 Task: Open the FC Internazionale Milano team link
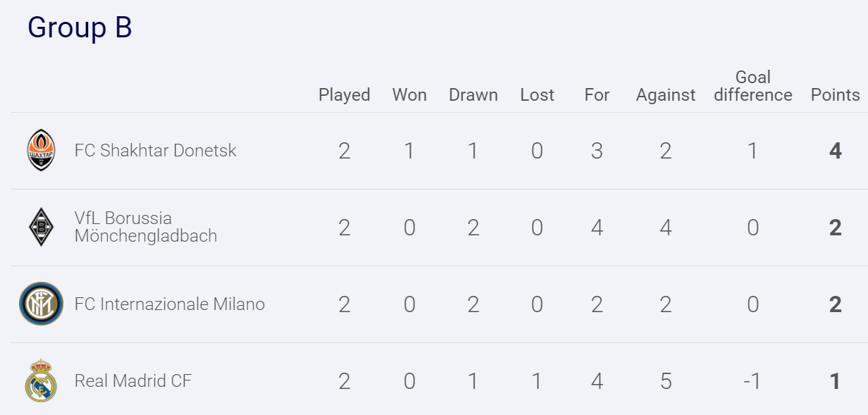click(170, 304)
